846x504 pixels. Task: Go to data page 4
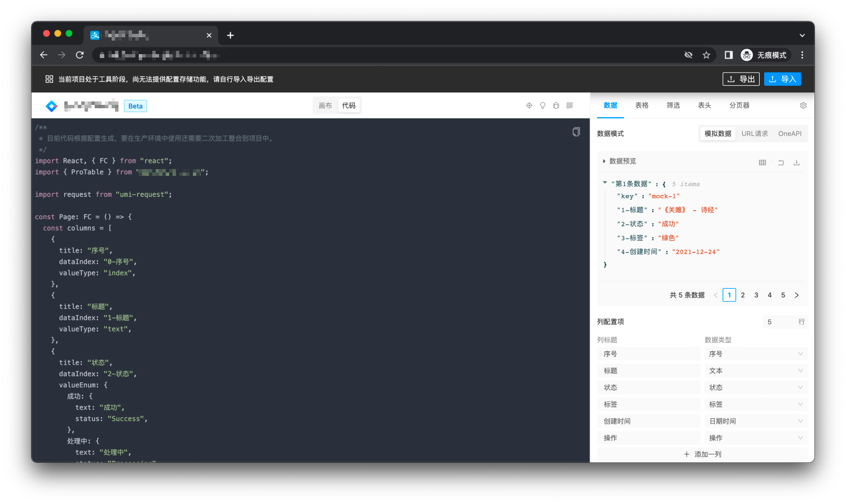click(769, 295)
